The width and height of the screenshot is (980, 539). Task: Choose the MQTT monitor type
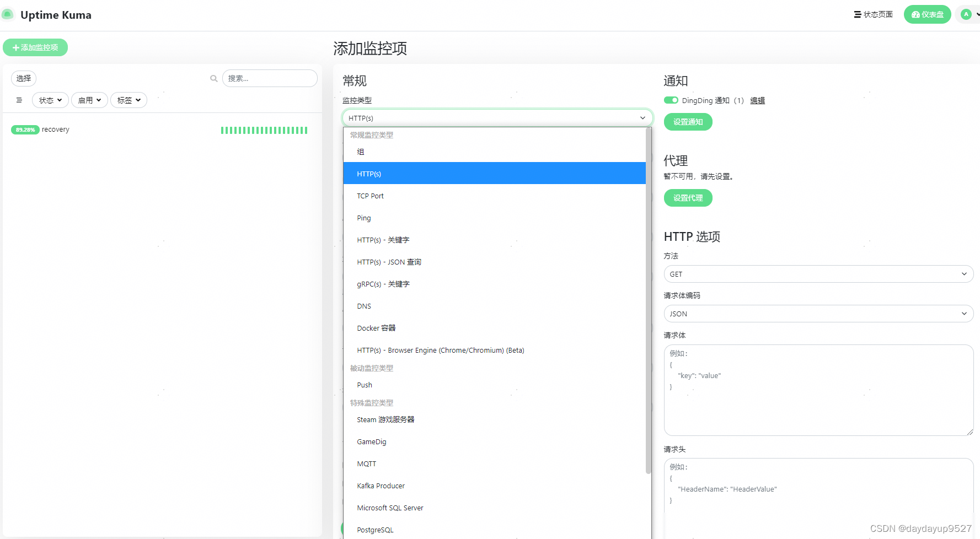494,463
